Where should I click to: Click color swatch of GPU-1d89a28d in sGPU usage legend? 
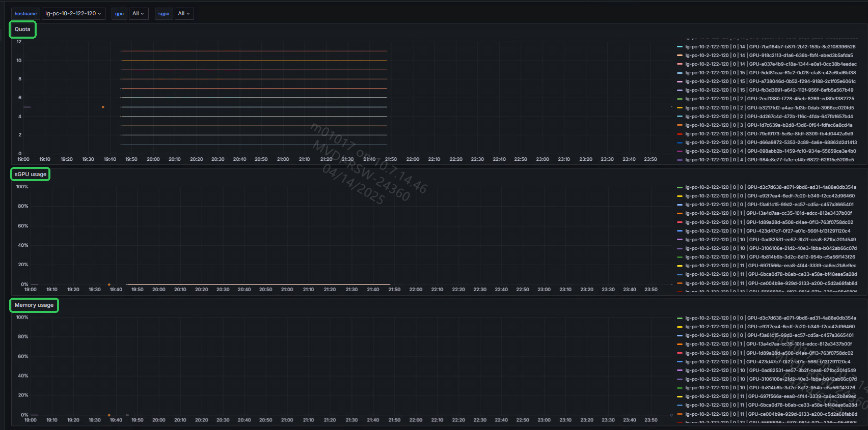(680, 222)
